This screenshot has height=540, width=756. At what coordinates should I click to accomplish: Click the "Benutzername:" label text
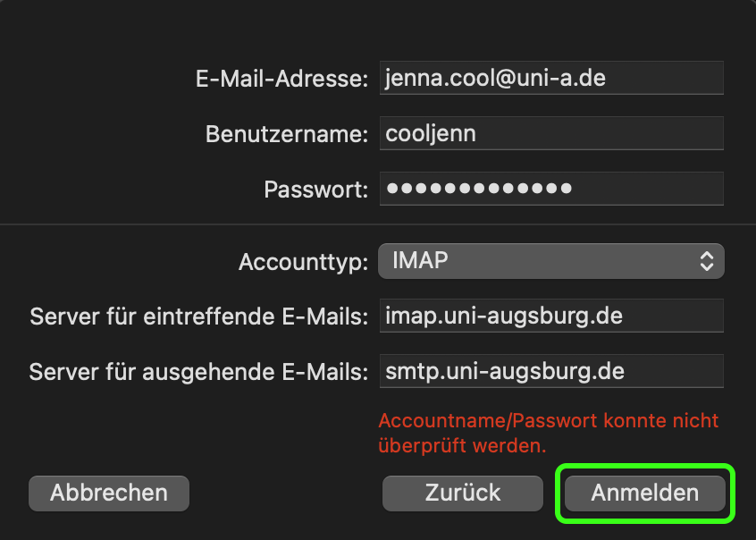pyautogui.click(x=287, y=134)
